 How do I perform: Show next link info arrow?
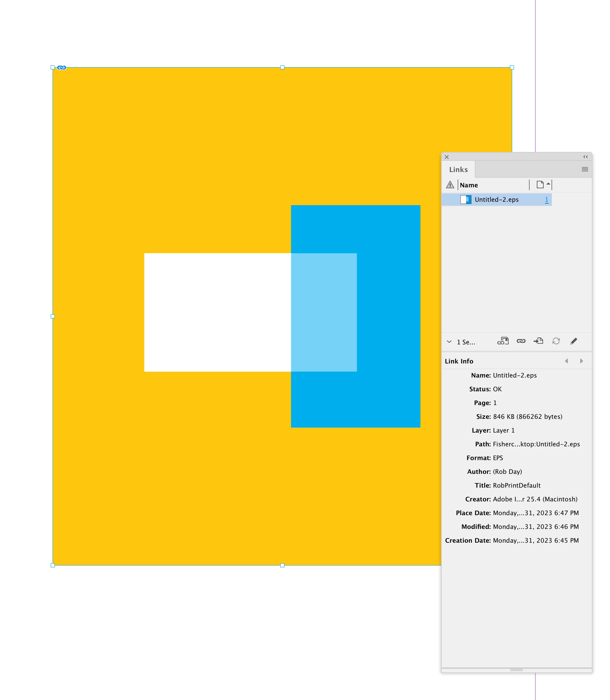coord(582,361)
